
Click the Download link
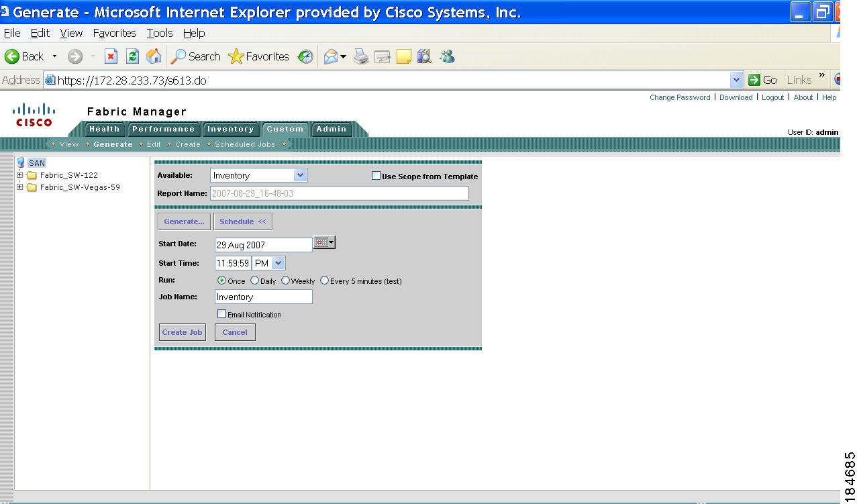(736, 97)
